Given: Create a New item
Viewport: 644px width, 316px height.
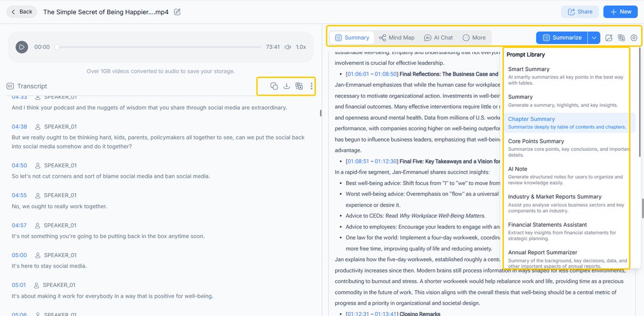Looking at the screenshot, I should [x=620, y=12].
